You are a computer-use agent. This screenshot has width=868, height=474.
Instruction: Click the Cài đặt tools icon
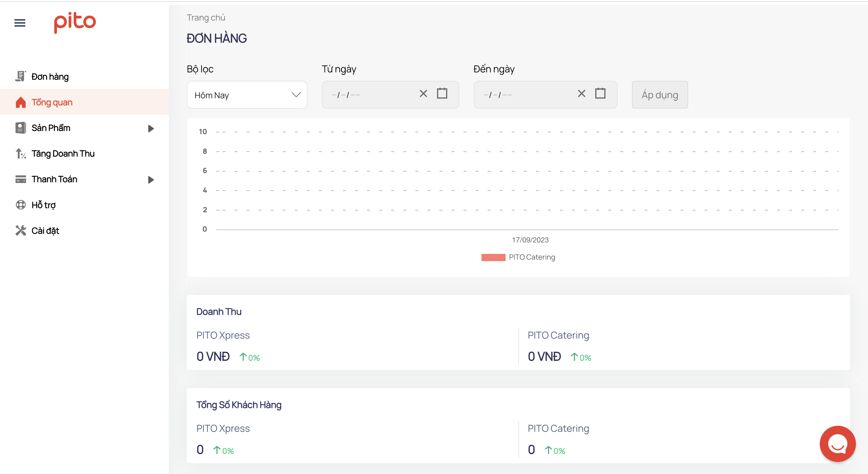click(x=20, y=231)
